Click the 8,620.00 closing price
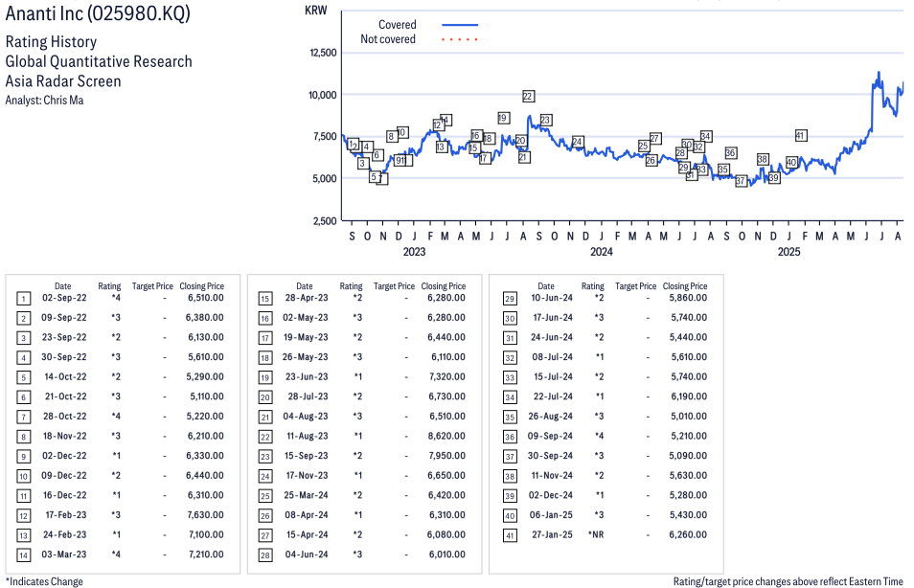 pos(447,436)
